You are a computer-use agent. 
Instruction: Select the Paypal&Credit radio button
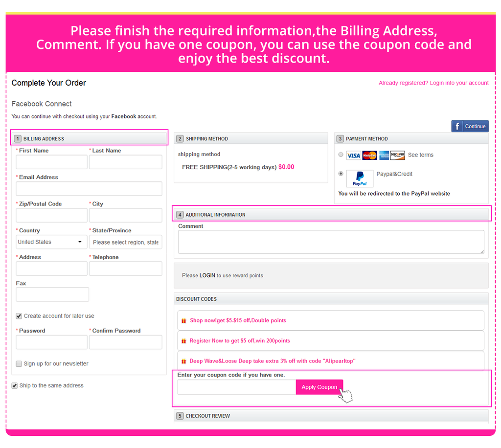click(x=341, y=174)
